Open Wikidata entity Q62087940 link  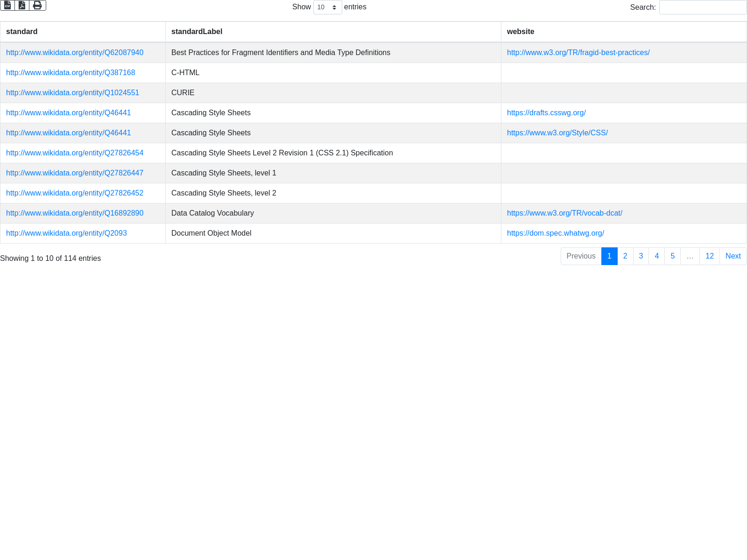(x=75, y=53)
